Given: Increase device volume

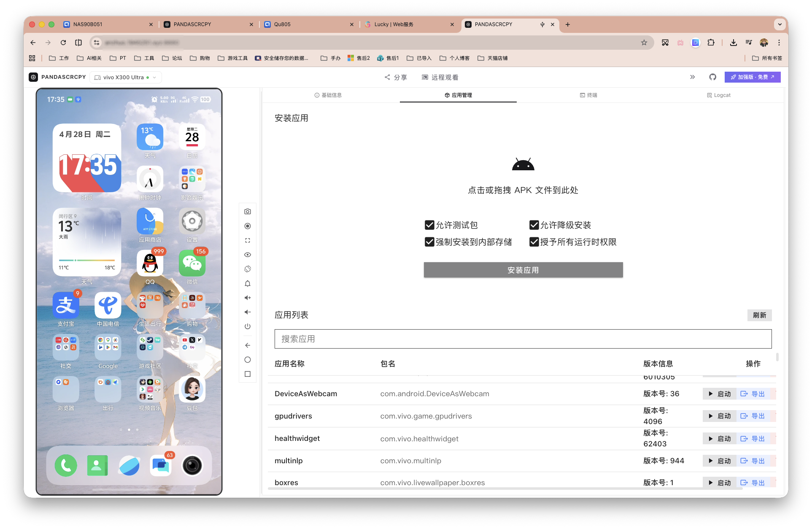Looking at the screenshot, I should [x=247, y=297].
